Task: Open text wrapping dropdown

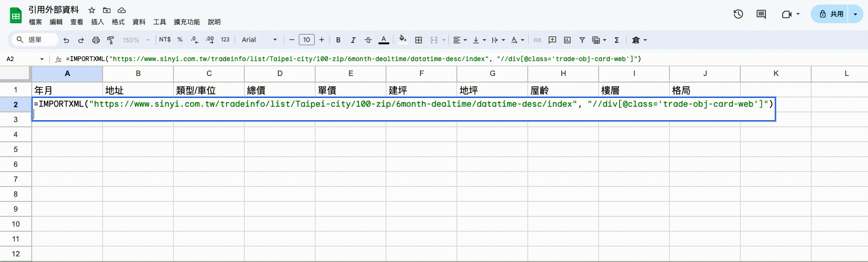Action: tap(498, 40)
